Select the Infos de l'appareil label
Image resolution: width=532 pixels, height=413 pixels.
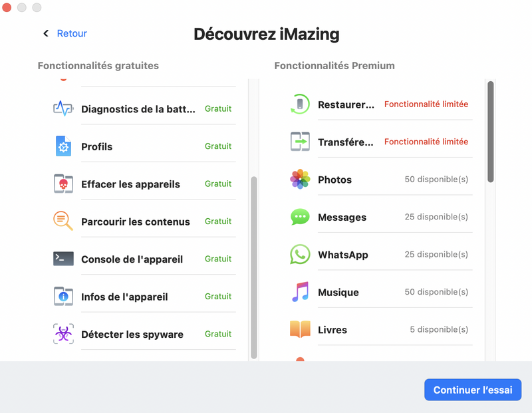(x=124, y=297)
